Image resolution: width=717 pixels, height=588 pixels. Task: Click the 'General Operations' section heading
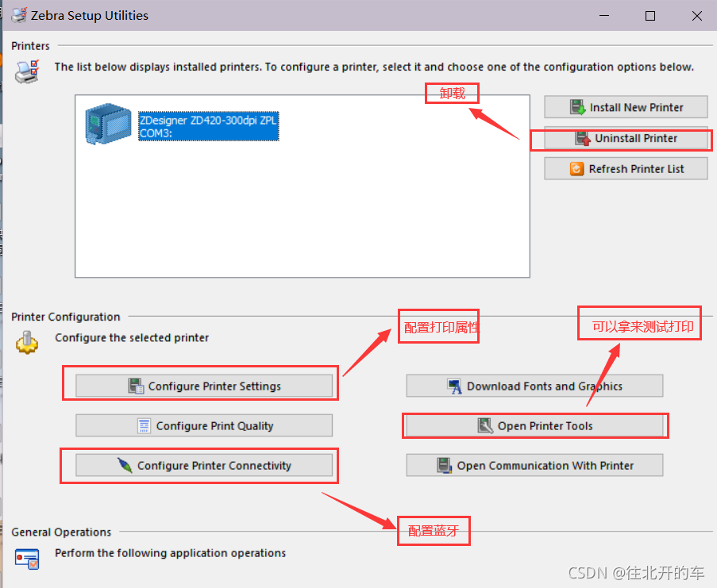tap(61, 532)
